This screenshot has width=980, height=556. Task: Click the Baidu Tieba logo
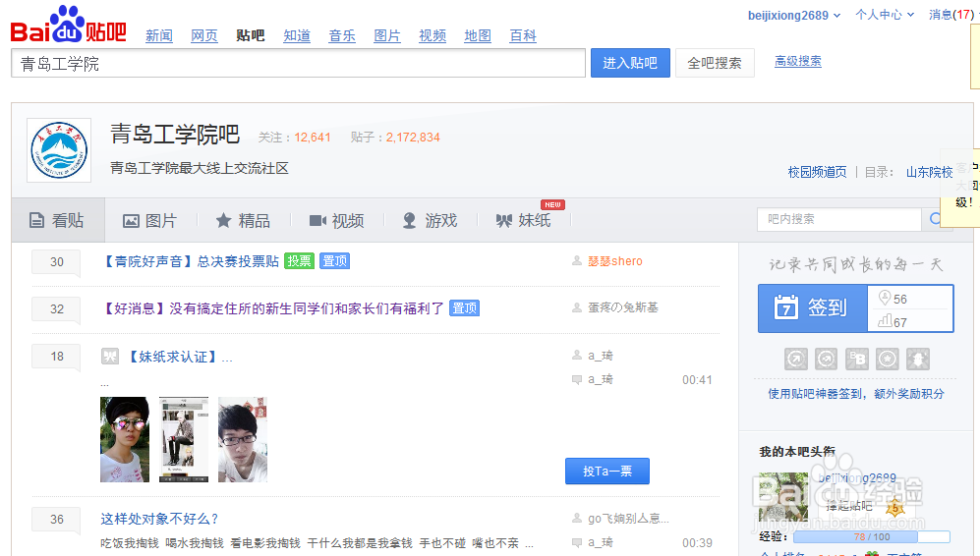click(x=69, y=25)
